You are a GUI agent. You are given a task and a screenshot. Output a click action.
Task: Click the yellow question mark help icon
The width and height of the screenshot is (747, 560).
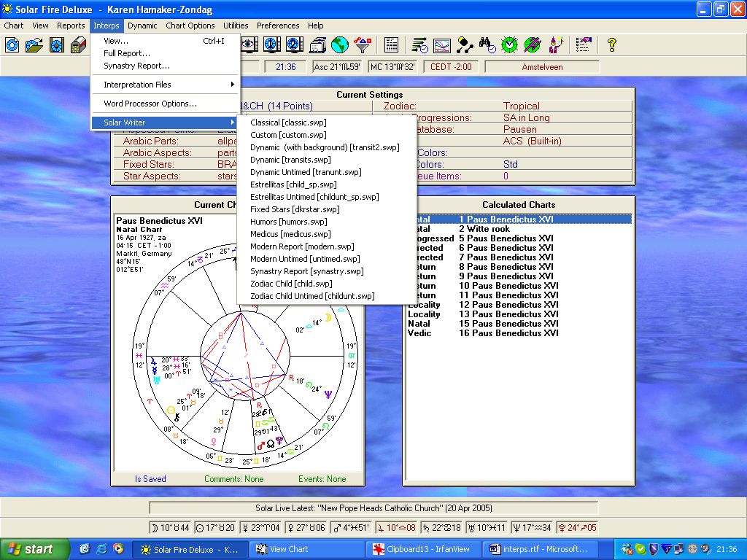[x=612, y=45]
